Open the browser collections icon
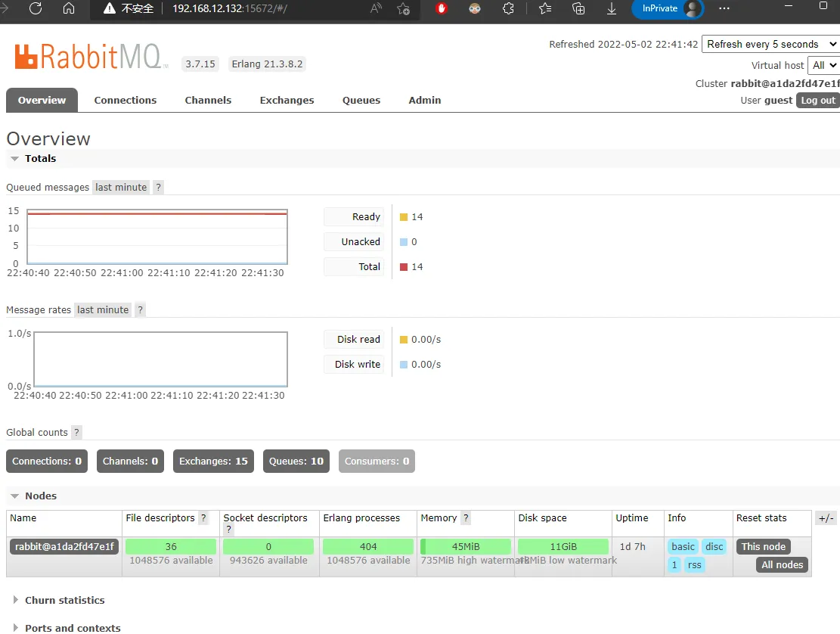 [x=578, y=8]
